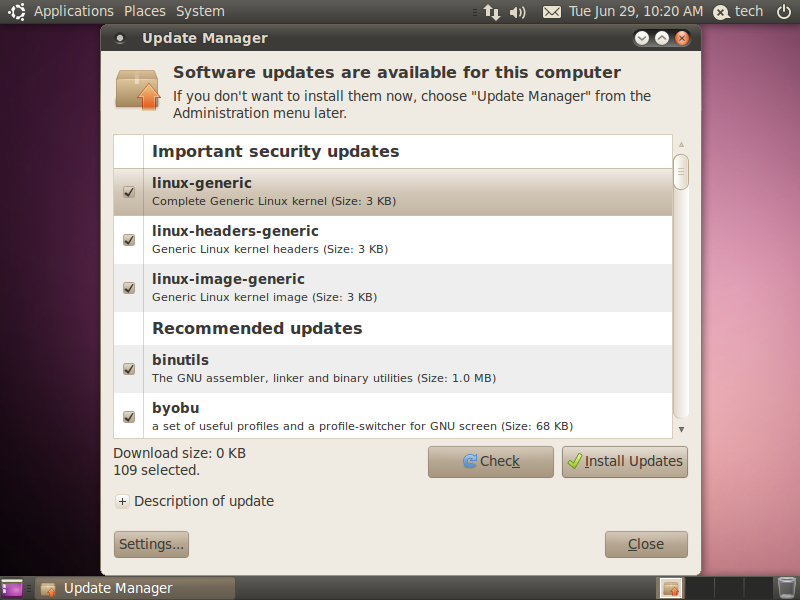The width and height of the screenshot is (800, 600).
Task: Open Settings... dialog
Action: pyautogui.click(x=152, y=544)
